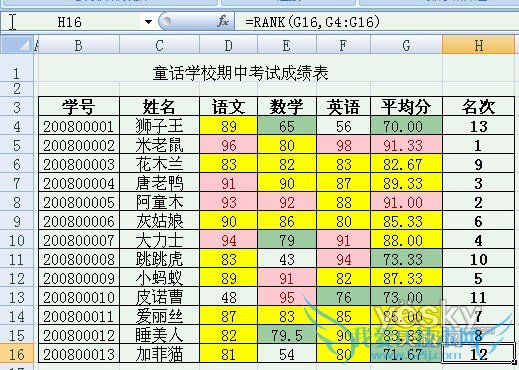Click average score 91.33
Viewport: 519px width, 370px height.
406,145
